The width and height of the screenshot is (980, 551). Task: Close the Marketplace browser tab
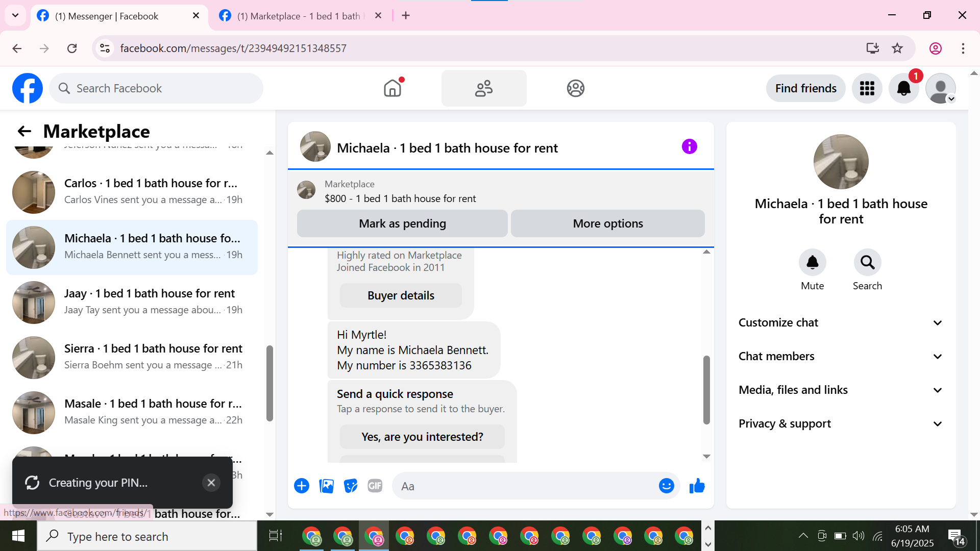click(378, 16)
